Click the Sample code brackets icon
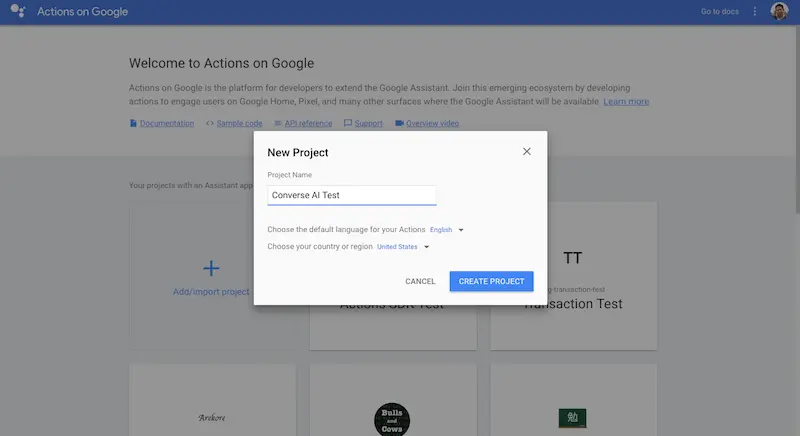Screen dimensions: 800x436 coord(210,123)
